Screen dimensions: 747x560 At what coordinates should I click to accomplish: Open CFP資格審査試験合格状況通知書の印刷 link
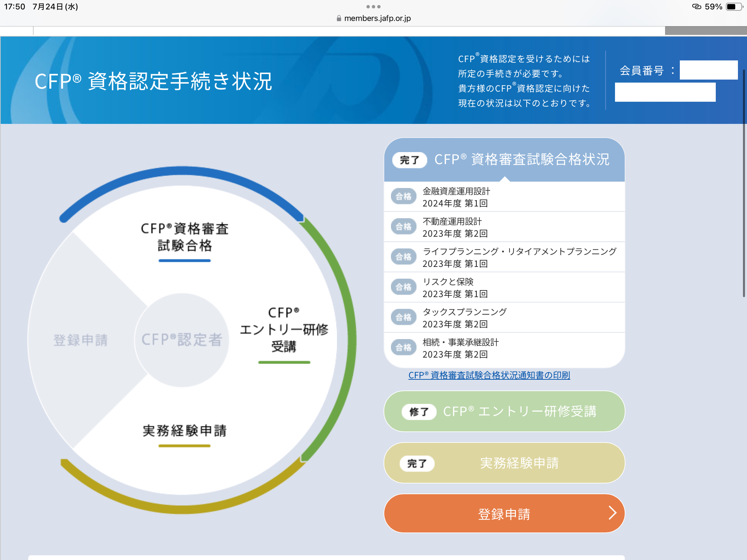[489, 375]
